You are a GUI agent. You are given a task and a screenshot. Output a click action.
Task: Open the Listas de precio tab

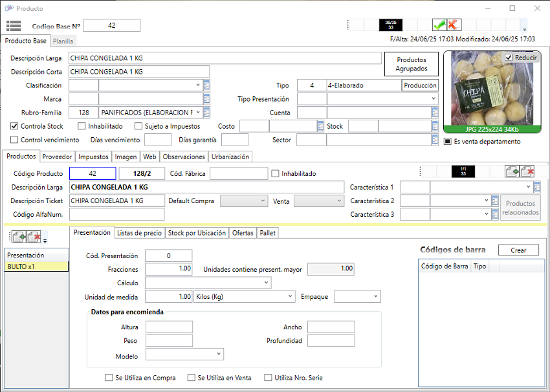tap(139, 233)
